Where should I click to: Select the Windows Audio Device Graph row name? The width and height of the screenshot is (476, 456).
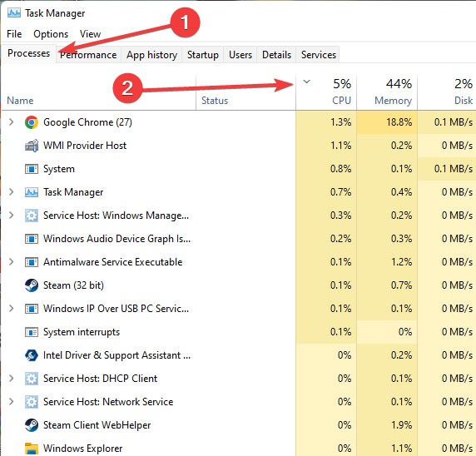coord(117,239)
